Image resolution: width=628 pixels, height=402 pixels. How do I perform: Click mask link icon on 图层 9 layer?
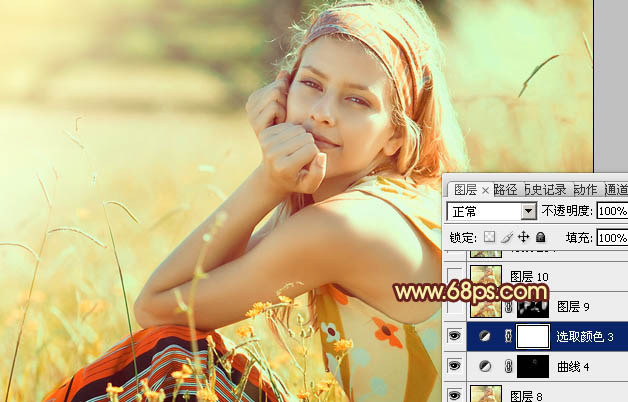508,307
